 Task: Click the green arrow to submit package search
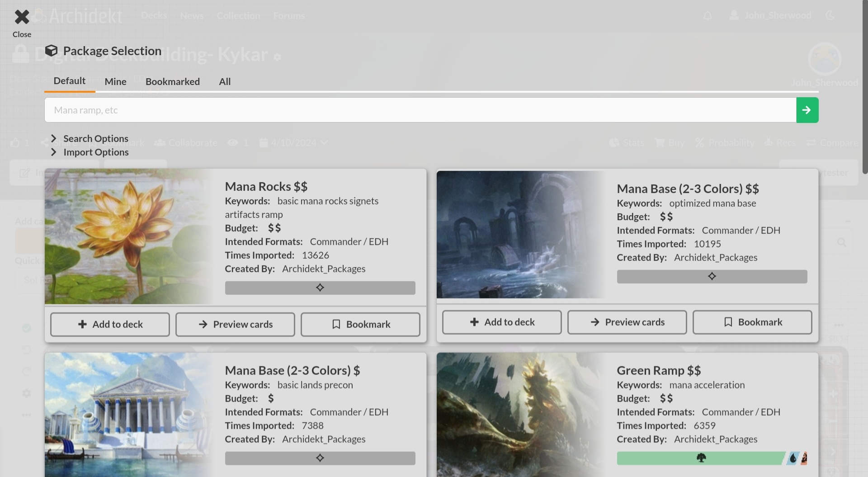[807, 110]
